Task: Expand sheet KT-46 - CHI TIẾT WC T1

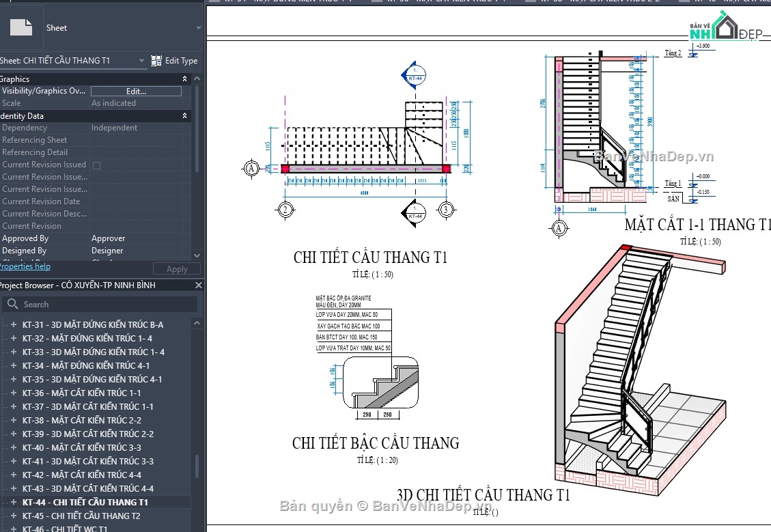Action: [13, 529]
